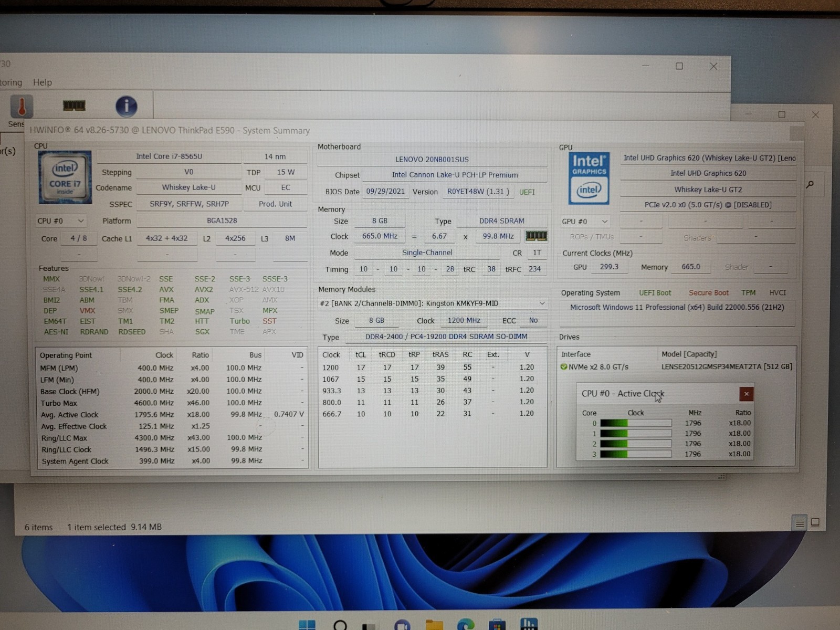Click the LENOVO 20NB001SUS motherboard value
840x630 pixels.
coord(432,160)
